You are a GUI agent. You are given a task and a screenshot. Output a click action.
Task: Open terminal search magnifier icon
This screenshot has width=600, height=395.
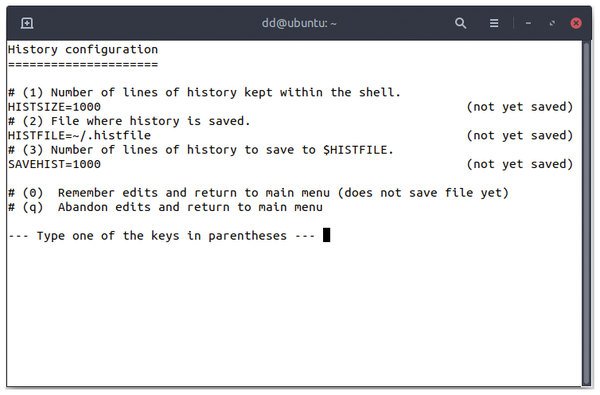click(x=460, y=23)
